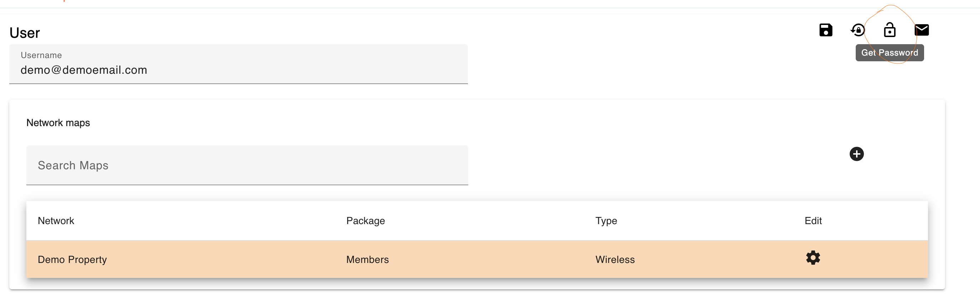
Task: Click the Type column header
Action: pos(606,221)
